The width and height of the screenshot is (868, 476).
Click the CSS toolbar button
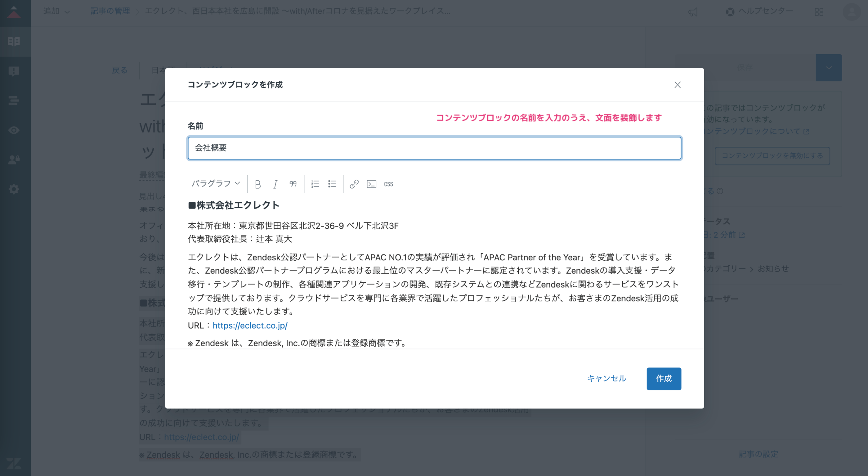pos(389,184)
